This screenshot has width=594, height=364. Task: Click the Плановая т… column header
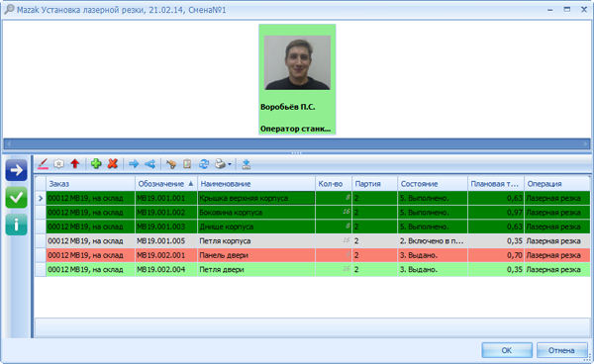pyautogui.click(x=496, y=184)
